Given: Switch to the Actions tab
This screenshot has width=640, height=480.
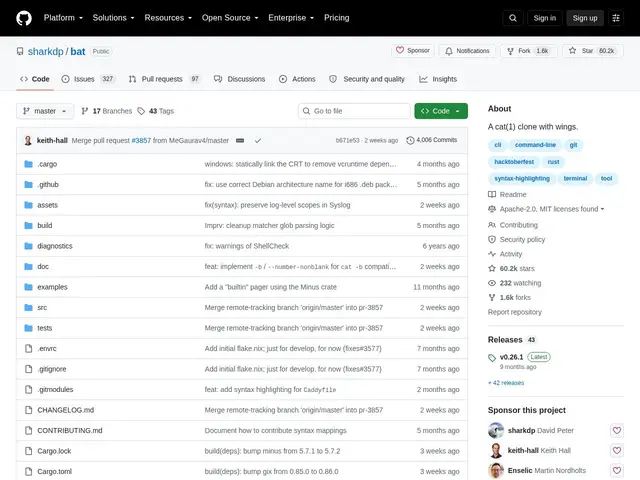Looking at the screenshot, I should (297, 79).
